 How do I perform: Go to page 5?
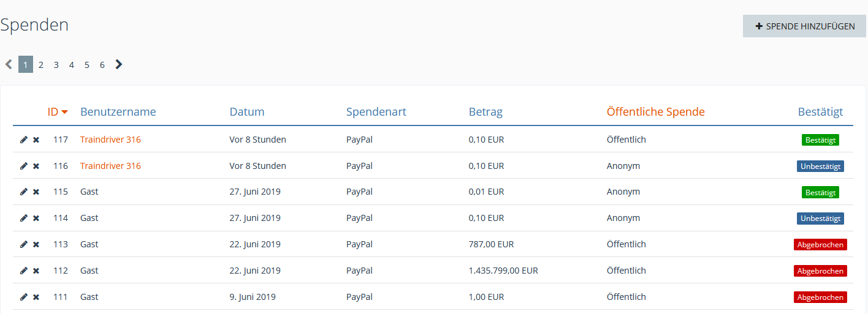(x=87, y=64)
